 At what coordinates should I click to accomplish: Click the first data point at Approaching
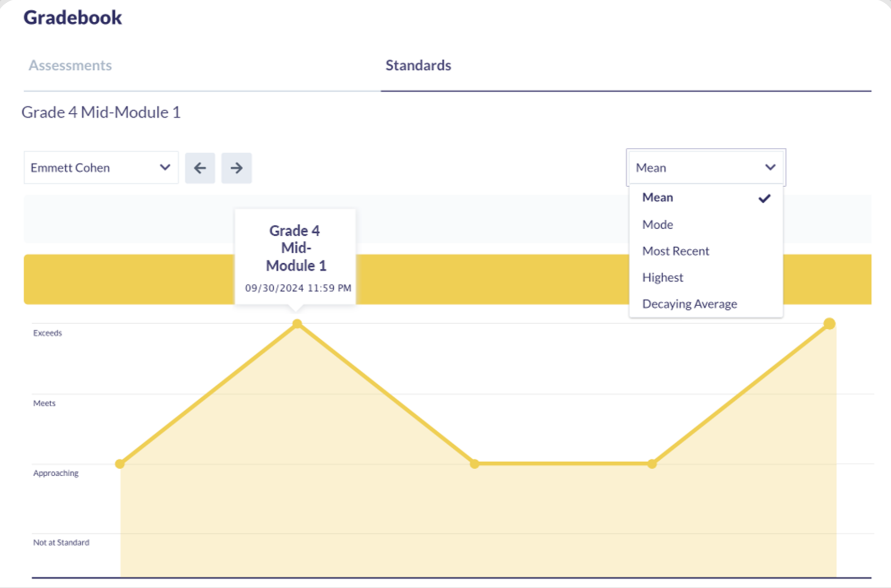(x=120, y=464)
